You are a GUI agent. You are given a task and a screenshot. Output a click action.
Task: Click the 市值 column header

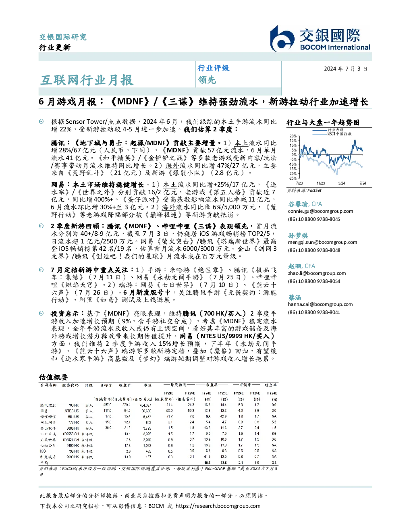pyautogui.click(x=148, y=385)
